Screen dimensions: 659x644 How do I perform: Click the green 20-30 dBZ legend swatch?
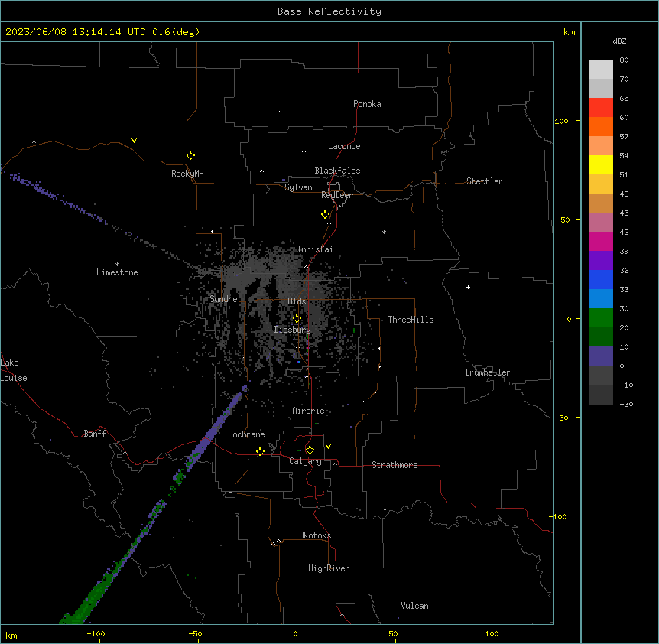[601, 318]
